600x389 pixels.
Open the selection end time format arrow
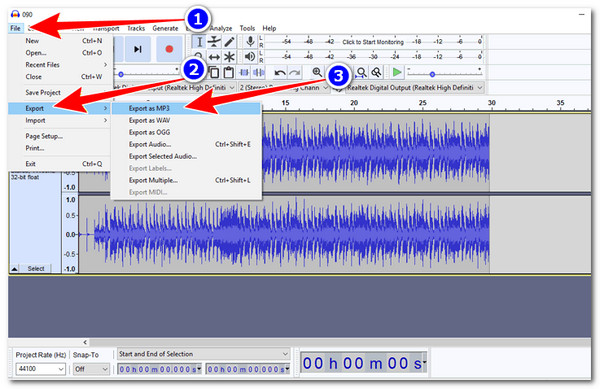pos(287,369)
